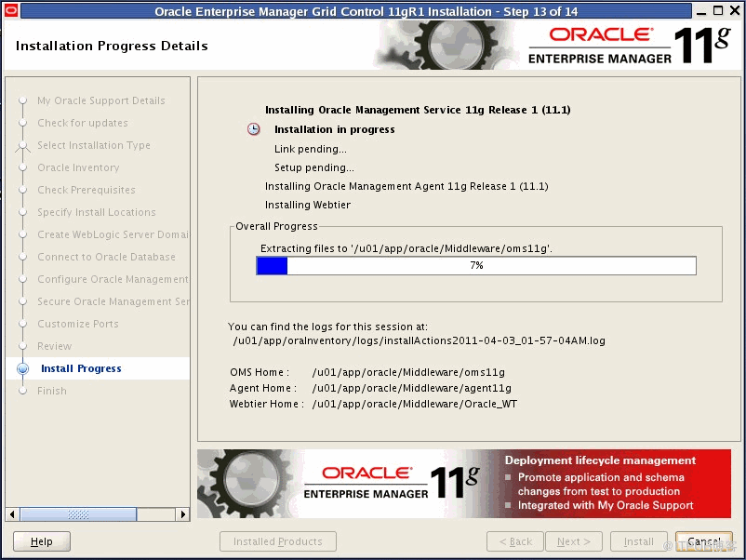Click the Installed Products button
The image size is (746, 560).
(x=278, y=541)
